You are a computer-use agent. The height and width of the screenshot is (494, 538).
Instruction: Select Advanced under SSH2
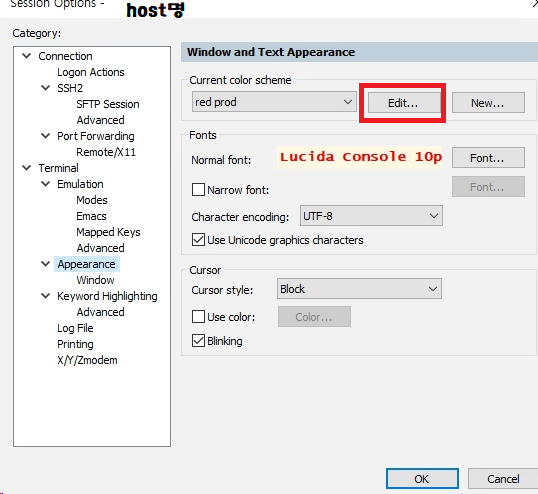100,120
